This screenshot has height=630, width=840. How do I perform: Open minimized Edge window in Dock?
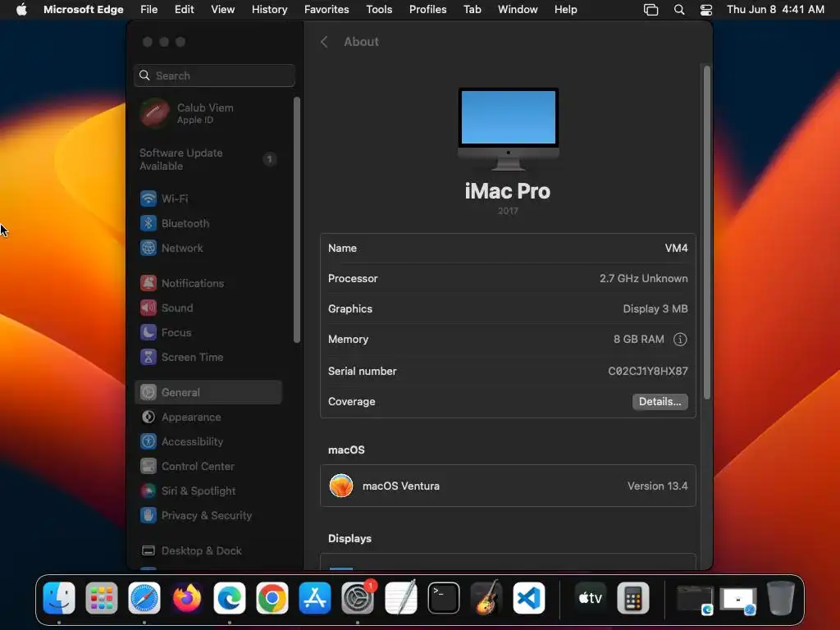695,600
